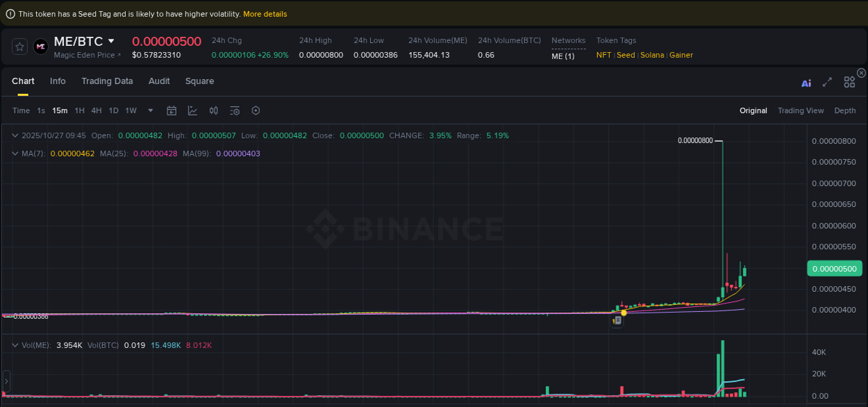The image size is (868, 407).
Task: Expand chart to fullscreen view
Action: pos(827,82)
